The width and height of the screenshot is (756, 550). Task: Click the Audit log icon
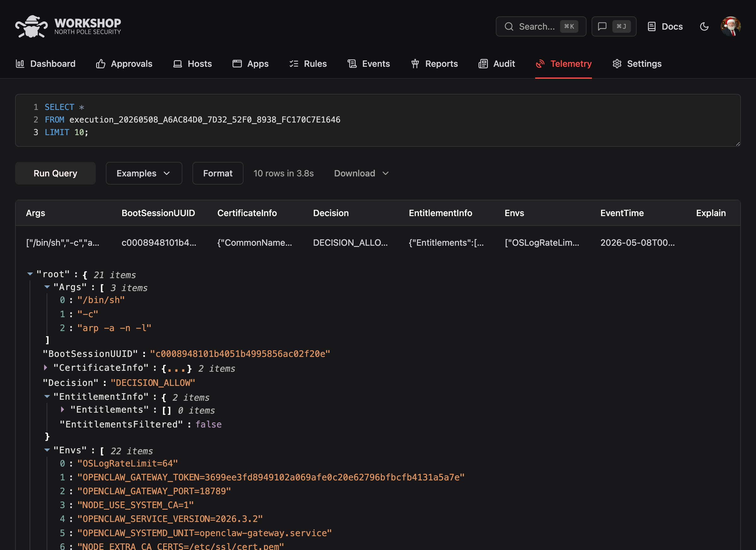[483, 64]
